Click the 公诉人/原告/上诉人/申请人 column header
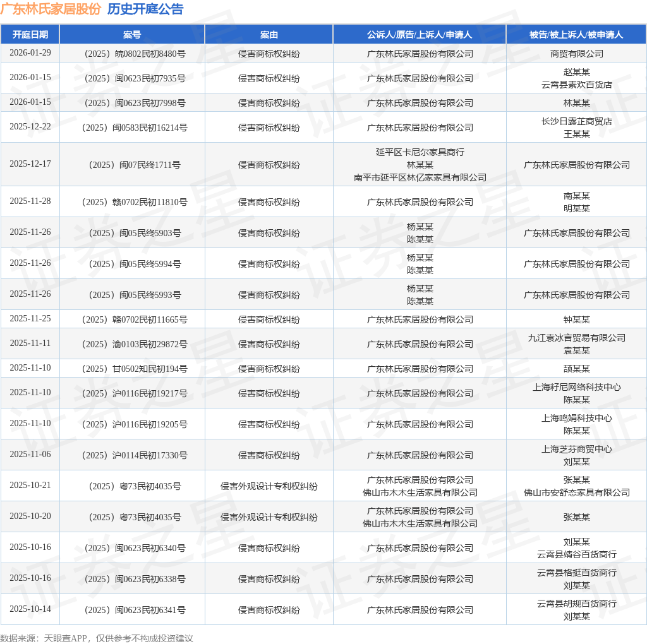This screenshot has width=647, height=644. [420, 35]
